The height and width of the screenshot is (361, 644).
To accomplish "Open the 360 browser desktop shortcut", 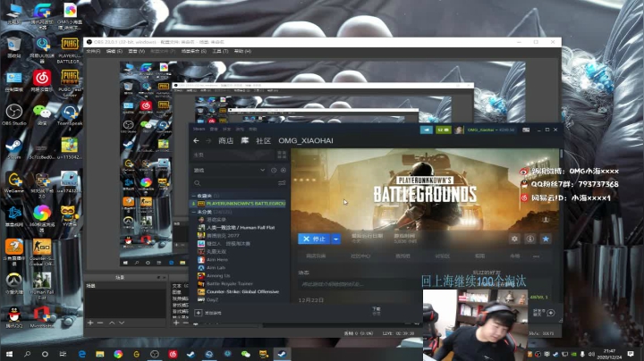I will click(x=41, y=218).
